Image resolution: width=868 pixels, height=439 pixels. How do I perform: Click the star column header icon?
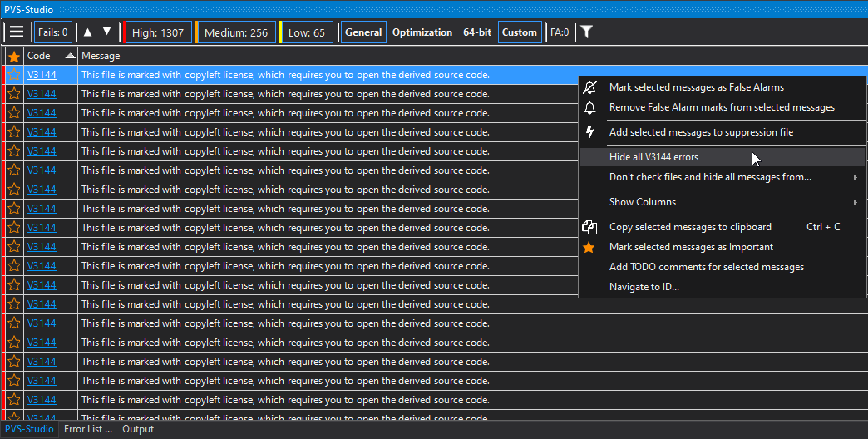14,56
